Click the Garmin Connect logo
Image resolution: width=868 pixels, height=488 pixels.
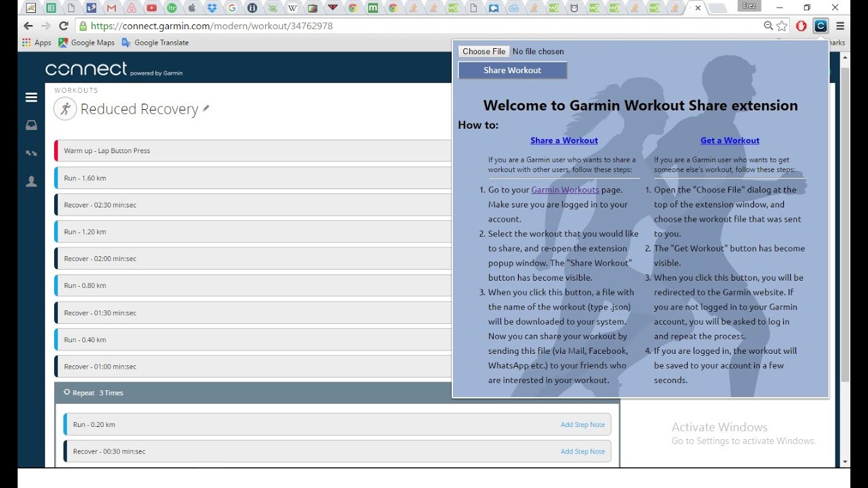[x=114, y=69]
